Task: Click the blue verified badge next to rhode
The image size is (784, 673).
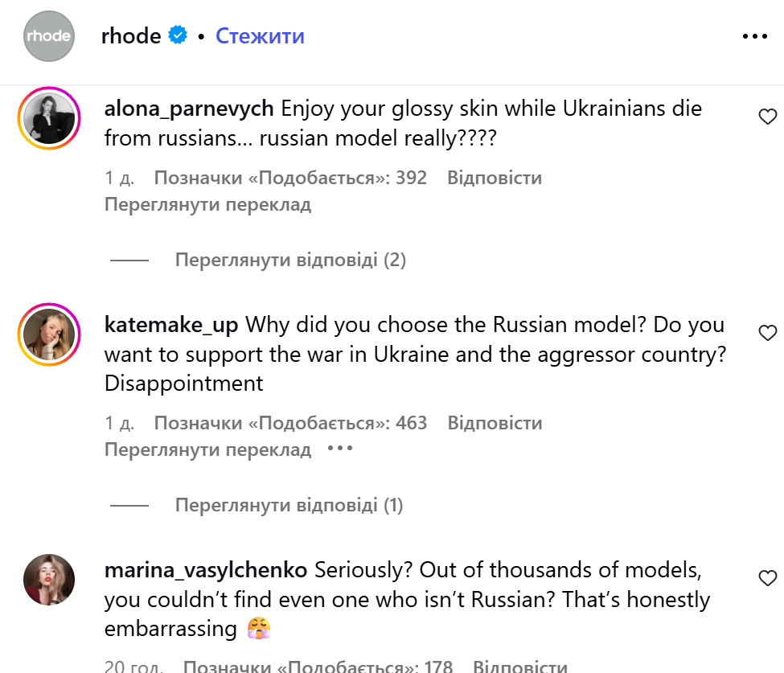Action: pos(177,36)
